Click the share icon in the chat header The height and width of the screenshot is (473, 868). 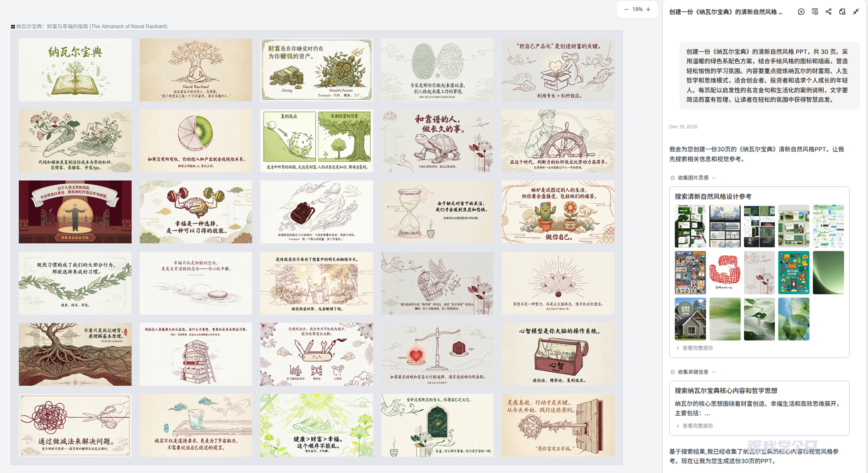coord(829,12)
